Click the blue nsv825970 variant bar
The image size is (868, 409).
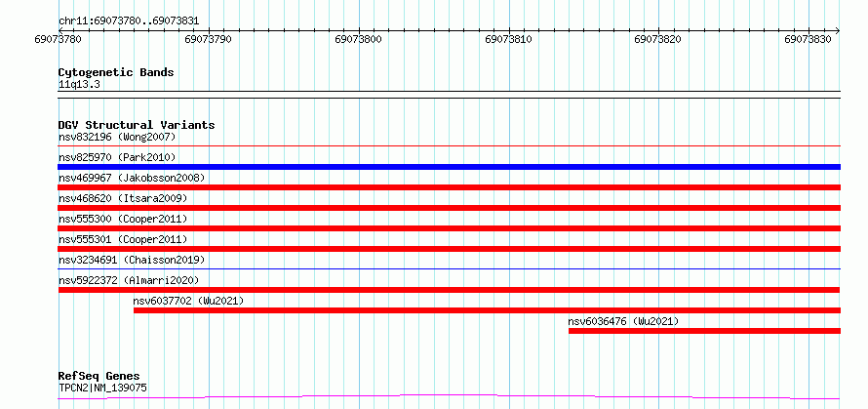pos(449,167)
